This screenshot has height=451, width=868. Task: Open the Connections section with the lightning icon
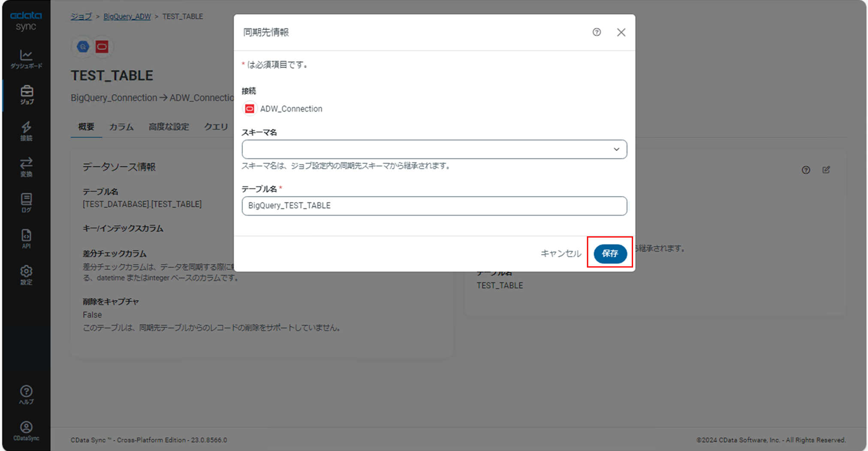(x=26, y=131)
